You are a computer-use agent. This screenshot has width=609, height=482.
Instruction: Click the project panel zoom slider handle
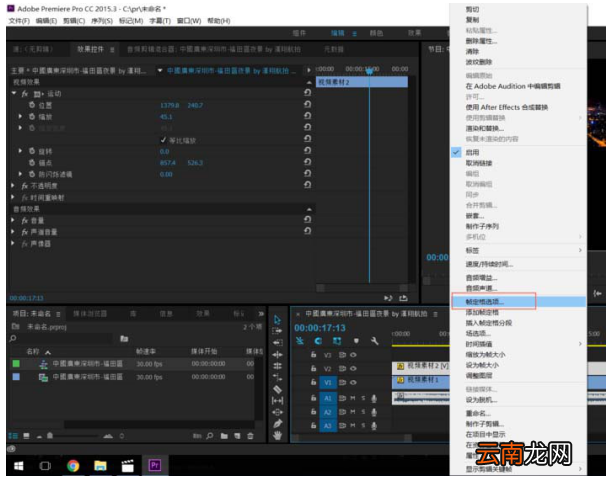pyautogui.click(x=50, y=436)
